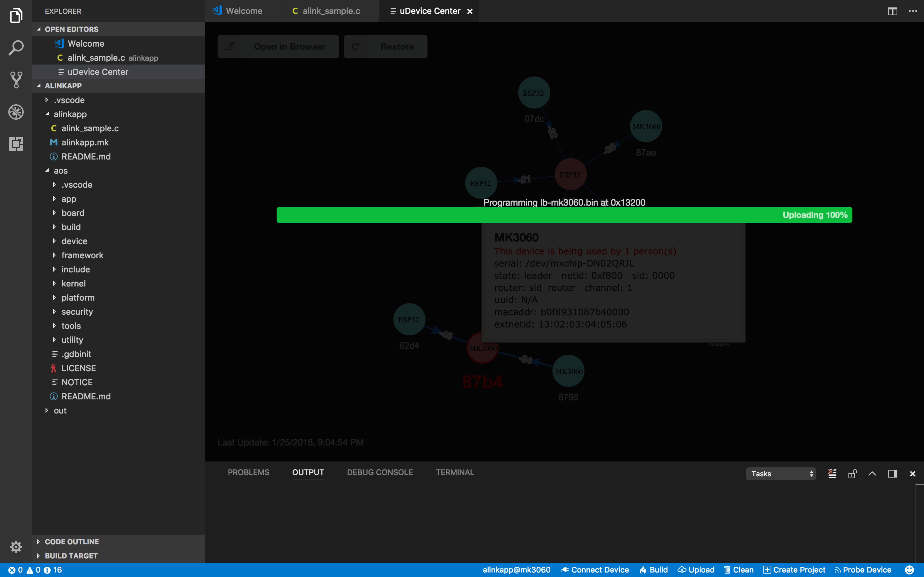Expand the framework folder
The width and height of the screenshot is (924, 577).
pyautogui.click(x=82, y=255)
